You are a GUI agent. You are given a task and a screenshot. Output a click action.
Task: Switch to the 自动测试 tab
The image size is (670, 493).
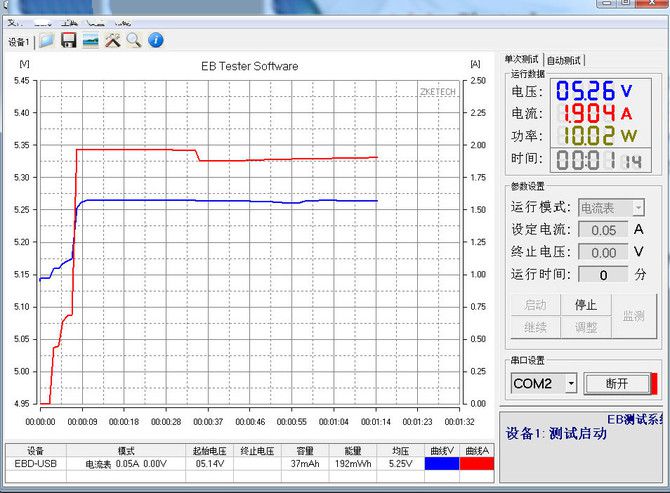(x=564, y=60)
